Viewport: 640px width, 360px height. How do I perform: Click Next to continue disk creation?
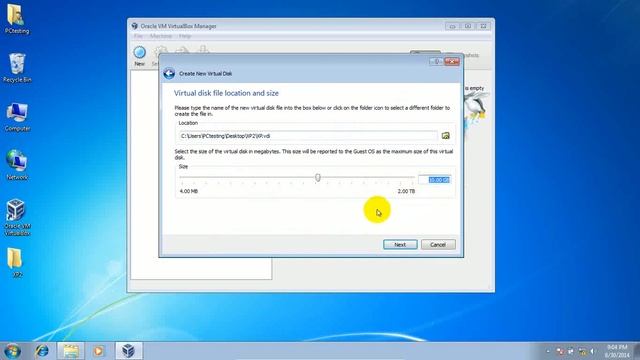[x=400, y=244]
